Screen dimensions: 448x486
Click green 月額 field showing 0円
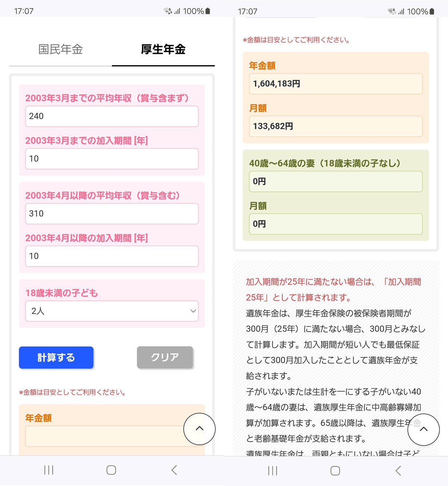coord(336,224)
